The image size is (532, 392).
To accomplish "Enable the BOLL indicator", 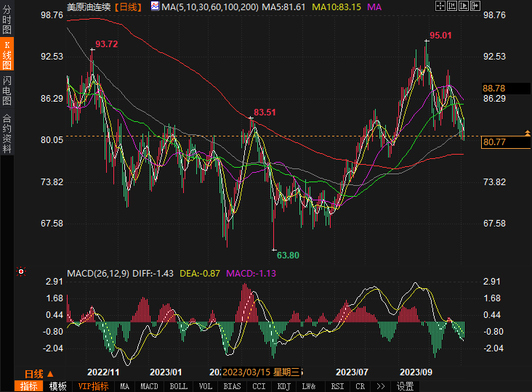I will pos(179,386).
